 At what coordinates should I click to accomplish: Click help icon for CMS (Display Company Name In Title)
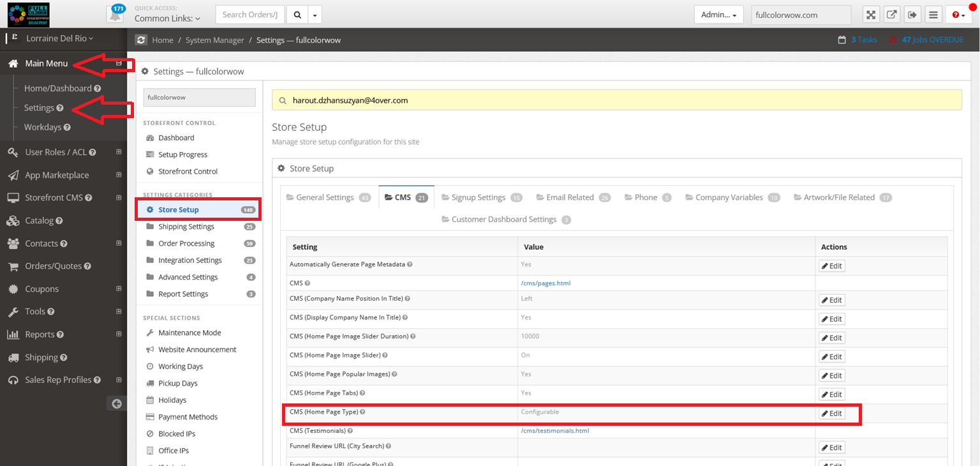pyautogui.click(x=405, y=317)
